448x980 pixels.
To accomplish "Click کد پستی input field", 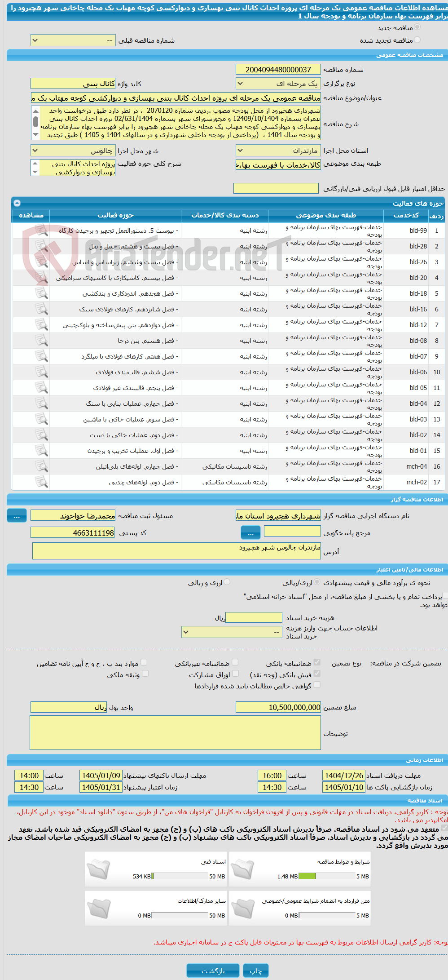I will 73,533.
